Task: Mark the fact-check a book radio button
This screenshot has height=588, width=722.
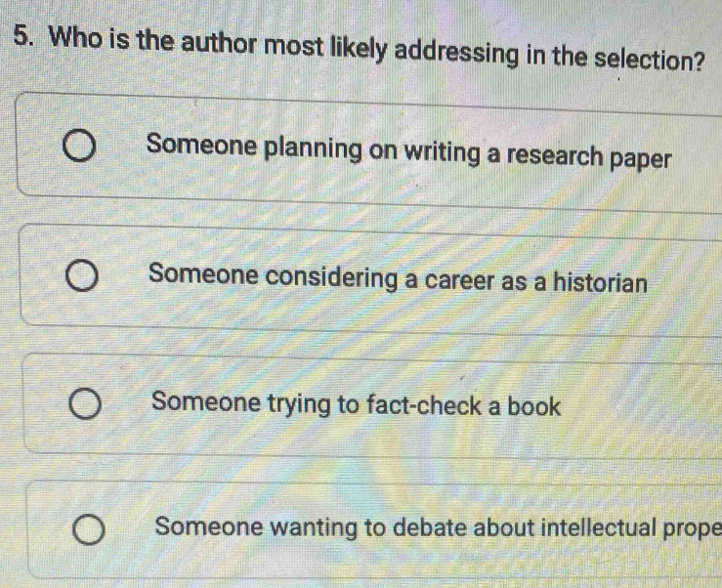Action: [85, 406]
